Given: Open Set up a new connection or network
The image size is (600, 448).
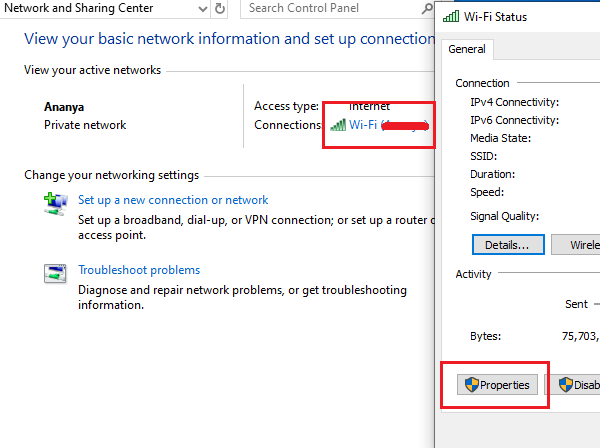Looking at the screenshot, I should [x=173, y=200].
